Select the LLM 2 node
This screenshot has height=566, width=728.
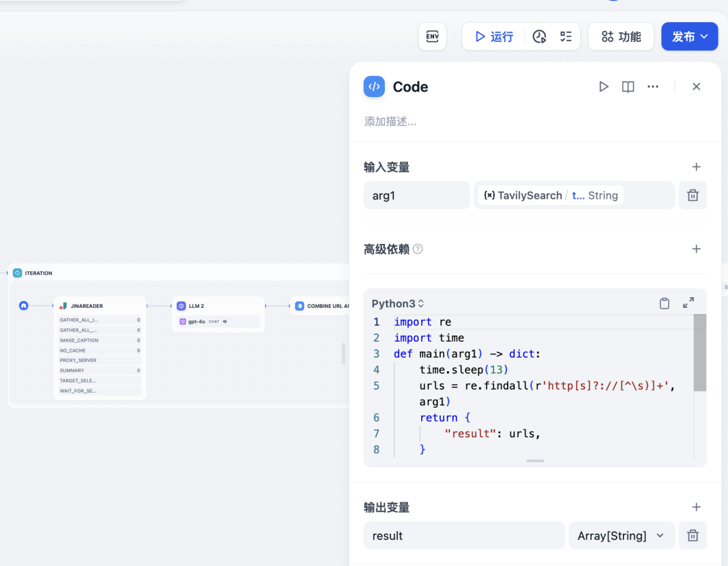click(218, 314)
